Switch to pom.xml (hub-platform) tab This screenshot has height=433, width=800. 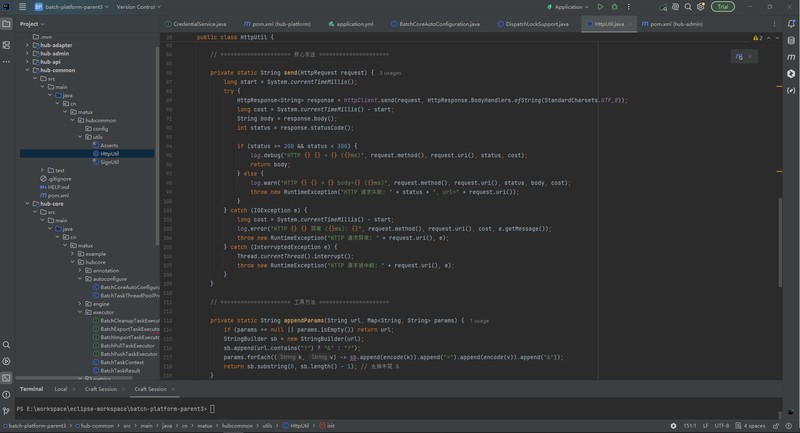point(278,24)
